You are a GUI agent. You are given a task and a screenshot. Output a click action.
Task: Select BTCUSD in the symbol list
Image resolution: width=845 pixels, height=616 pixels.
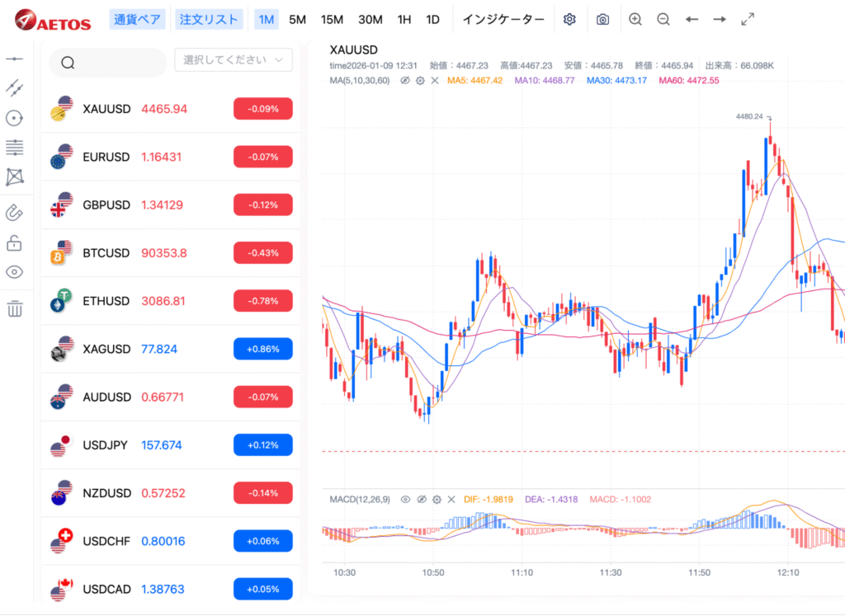(106, 253)
